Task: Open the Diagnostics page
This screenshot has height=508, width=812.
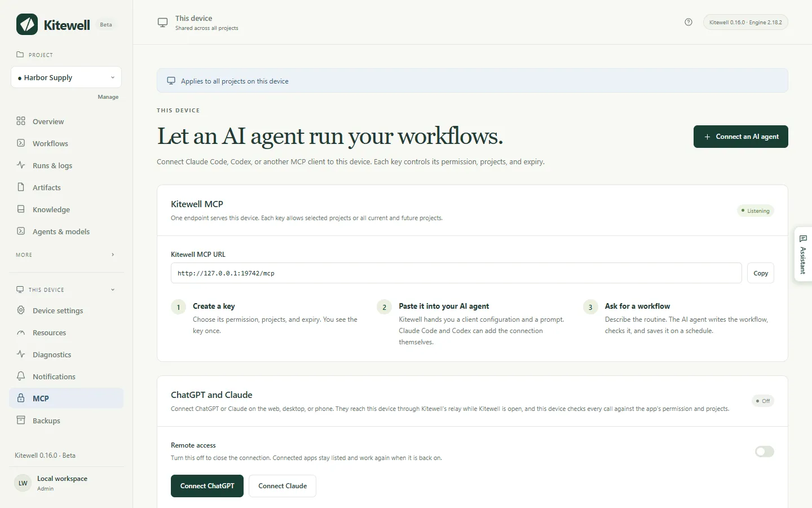Action: click(66, 354)
